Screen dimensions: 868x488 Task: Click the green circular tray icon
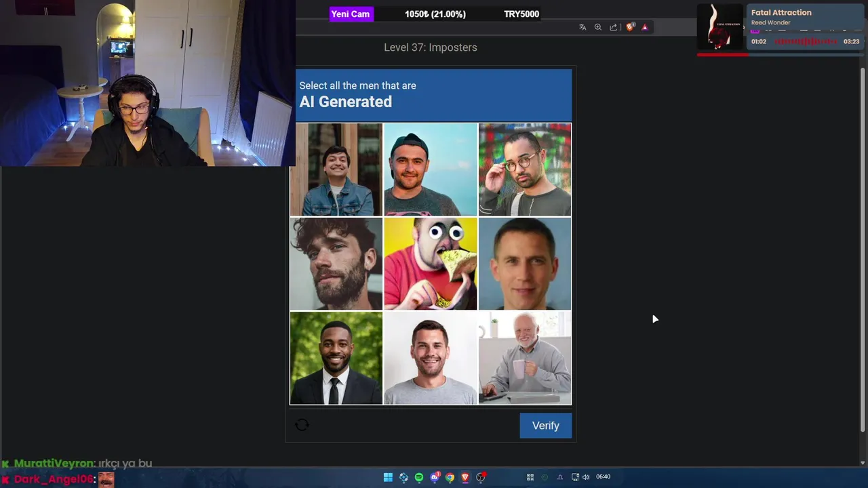pyautogui.click(x=545, y=477)
